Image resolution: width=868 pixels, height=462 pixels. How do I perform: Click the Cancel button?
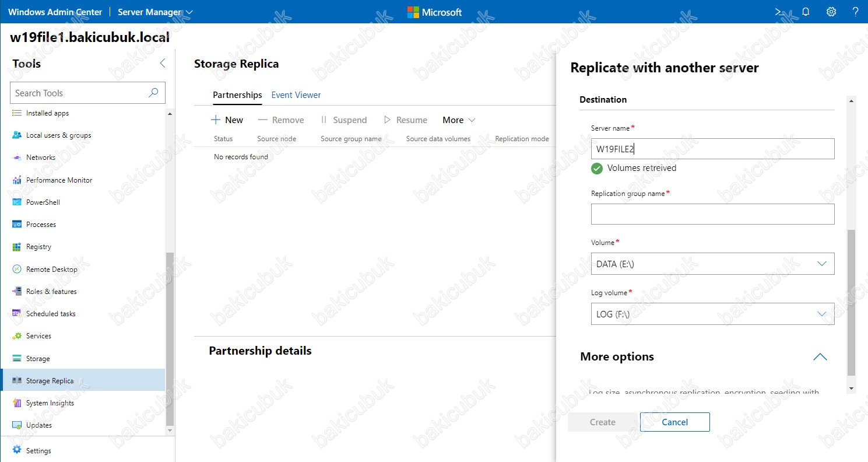[674, 422]
